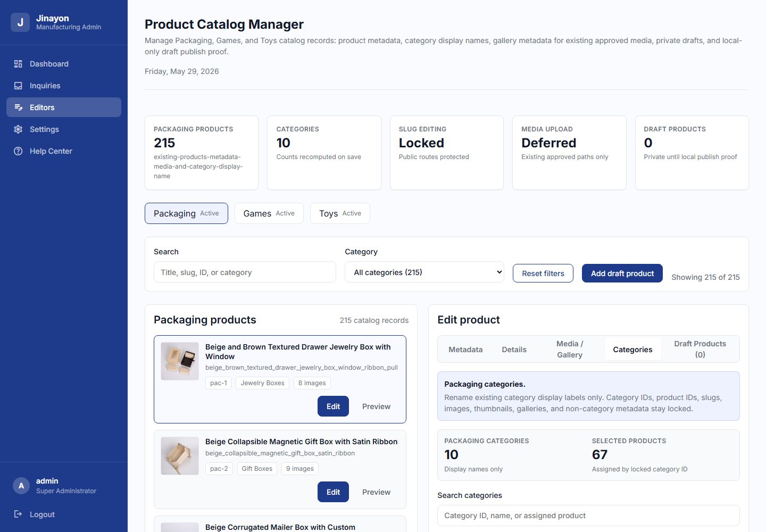Image resolution: width=766 pixels, height=532 pixels.
Task: Switch to the Toys catalog tab
Action: tap(340, 213)
